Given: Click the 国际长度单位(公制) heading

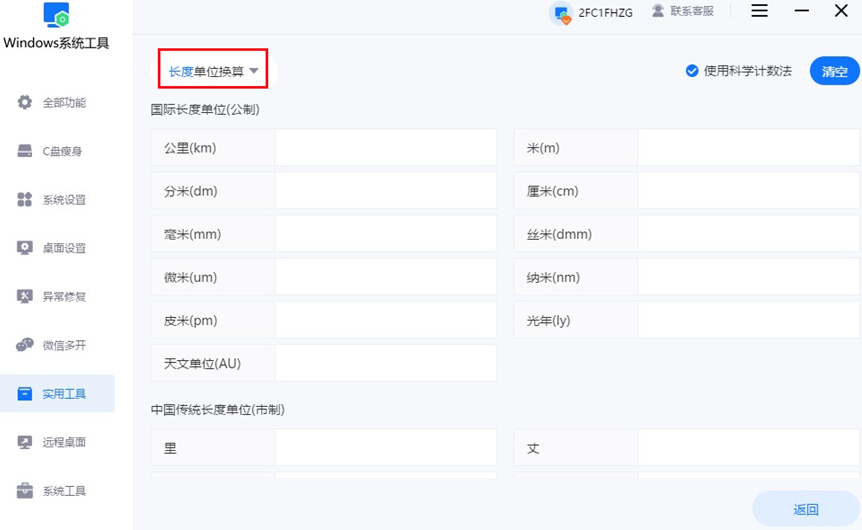Looking at the screenshot, I should tap(205, 109).
